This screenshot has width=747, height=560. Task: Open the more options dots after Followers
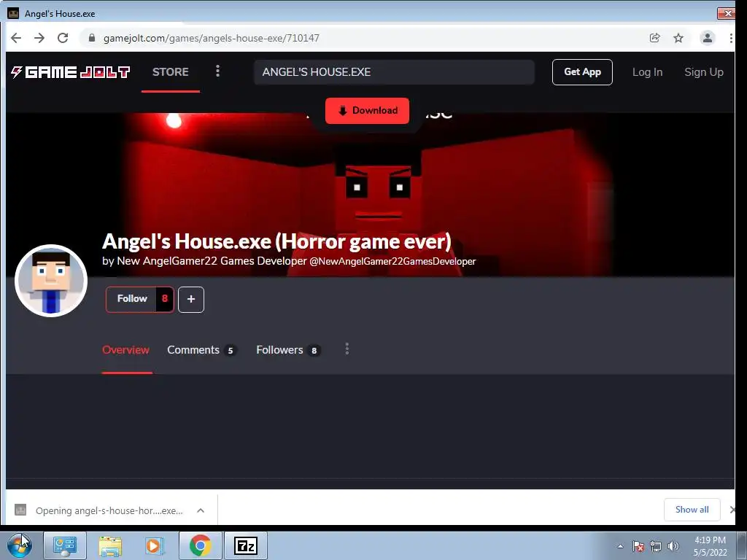(x=347, y=349)
